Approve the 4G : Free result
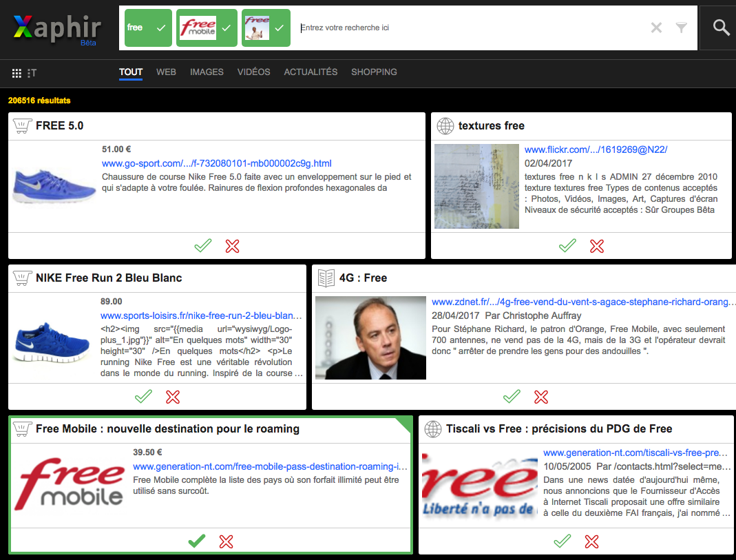Viewport: 736px width, 560px height. (x=512, y=397)
